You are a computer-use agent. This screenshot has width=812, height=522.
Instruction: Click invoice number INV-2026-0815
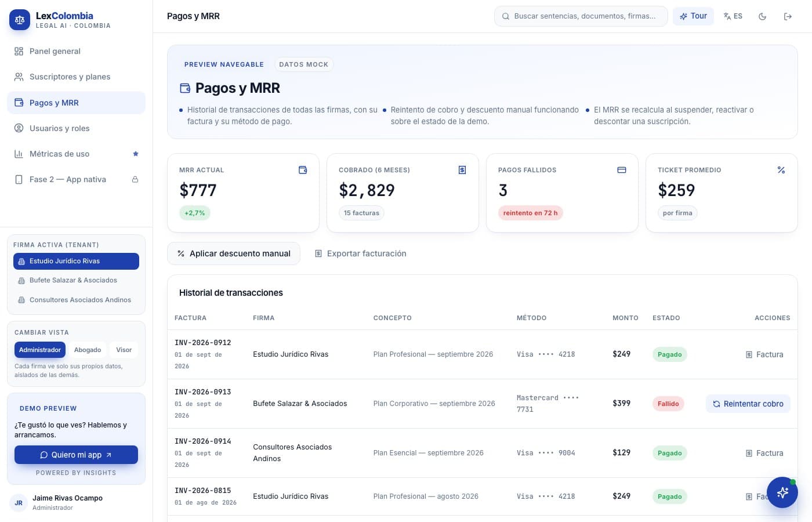203,491
